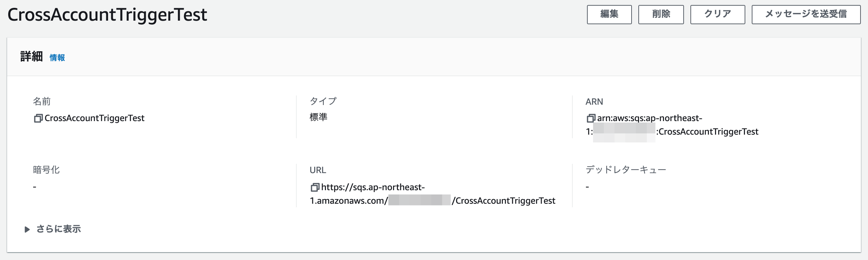The height and width of the screenshot is (260, 868).
Task: Click the disclosure triangle beside さらに表示
Action: point(26,229)
